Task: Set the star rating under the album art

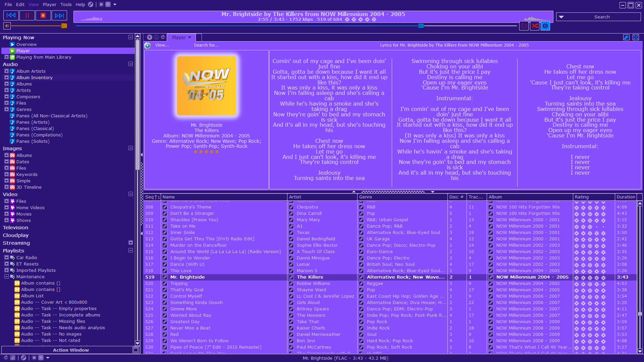Action: pyautogui.click(x=206, y=152)
